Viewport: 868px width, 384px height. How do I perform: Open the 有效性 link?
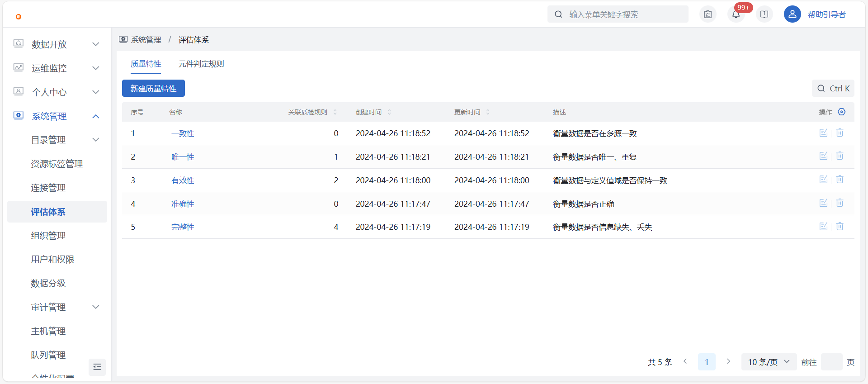click(x=183, y=180)
